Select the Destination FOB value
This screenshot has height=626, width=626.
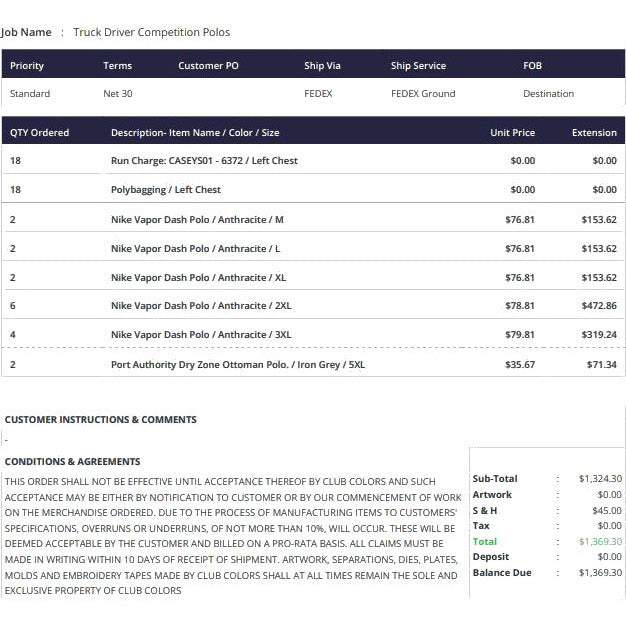click(549, 93)
